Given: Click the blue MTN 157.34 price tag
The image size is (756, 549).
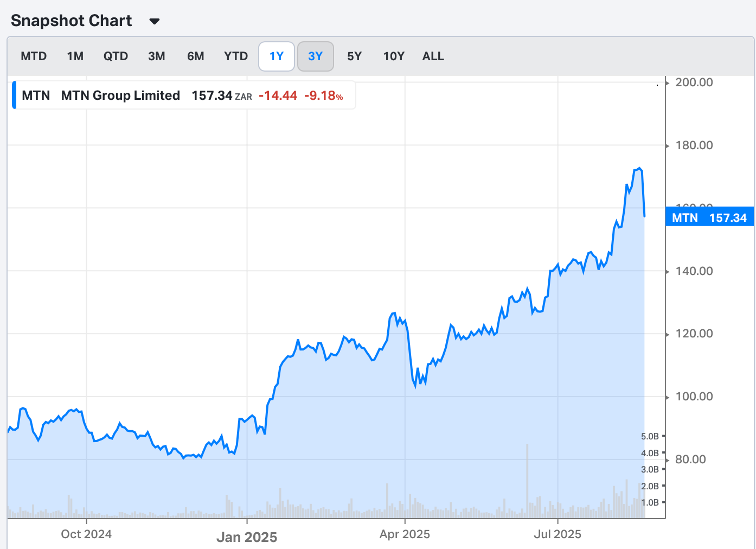Looking at the screenshot, I should (709, 218).
